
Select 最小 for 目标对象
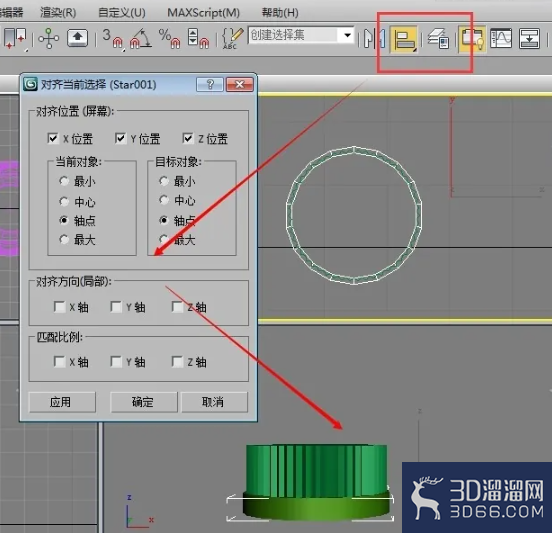[x=164, y=181]
